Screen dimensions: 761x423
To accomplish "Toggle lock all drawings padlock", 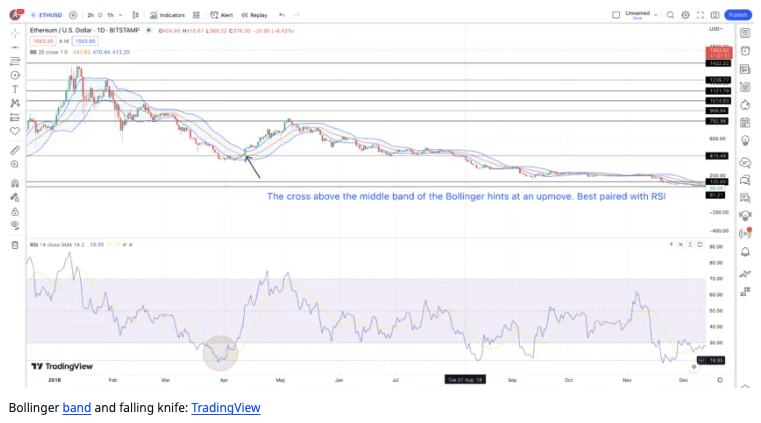I will [x=15, y=212].
